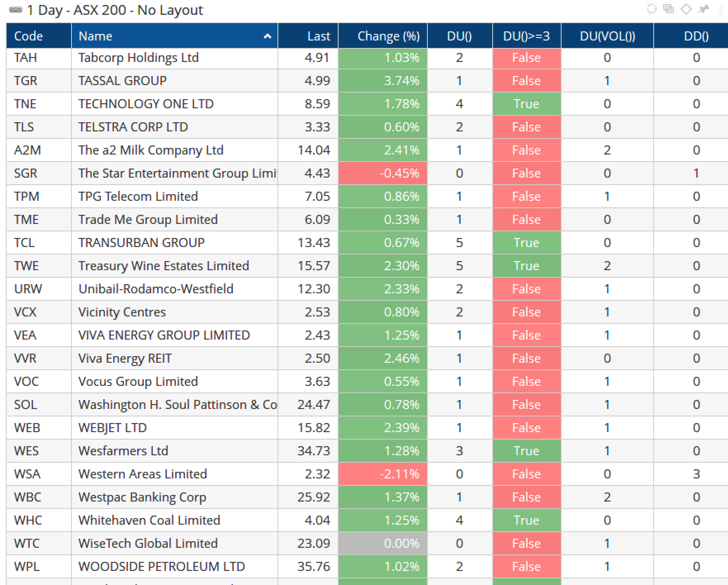
Task: Select TECHNOLOGY ONE LTD name cell
Action: pyautogui.click(x=175, y=104)
